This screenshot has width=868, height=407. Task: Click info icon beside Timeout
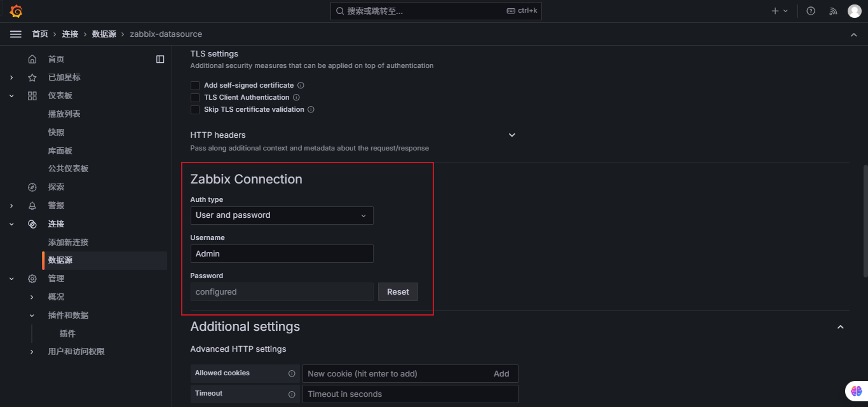pyautogui.click(x=292, y=394)
